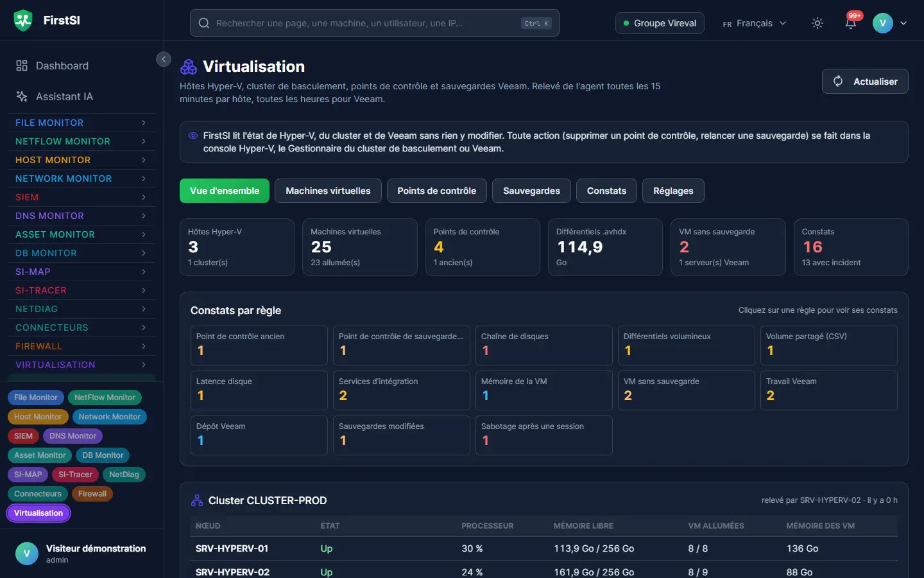Expand the FIREWALL sidebar section
The width and height of the screenshot is (924, 578).
tap(81, 346)
